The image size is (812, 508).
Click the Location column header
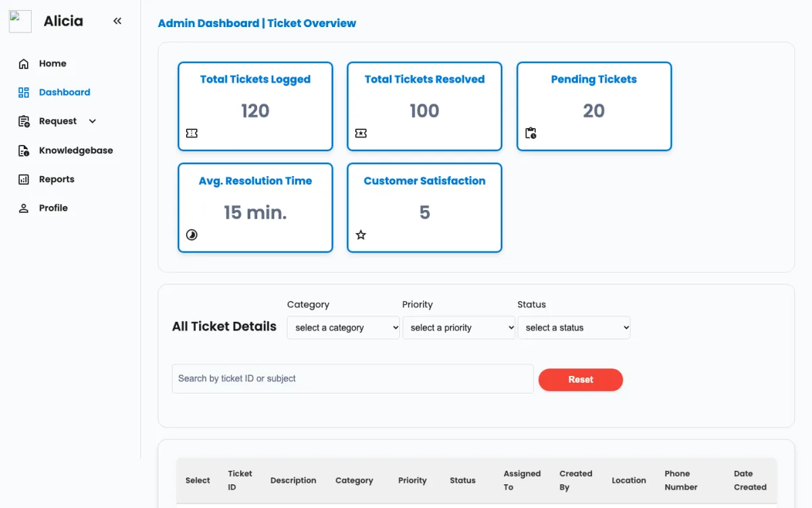[629, 480]
